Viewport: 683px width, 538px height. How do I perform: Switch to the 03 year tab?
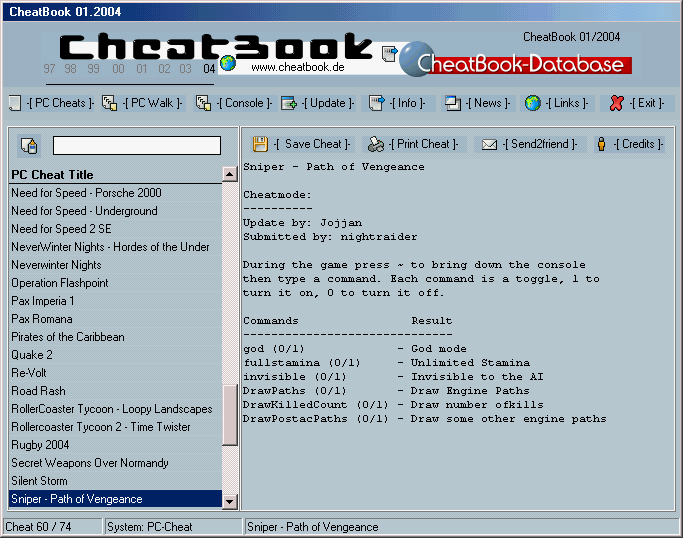(x=185, y=69)
